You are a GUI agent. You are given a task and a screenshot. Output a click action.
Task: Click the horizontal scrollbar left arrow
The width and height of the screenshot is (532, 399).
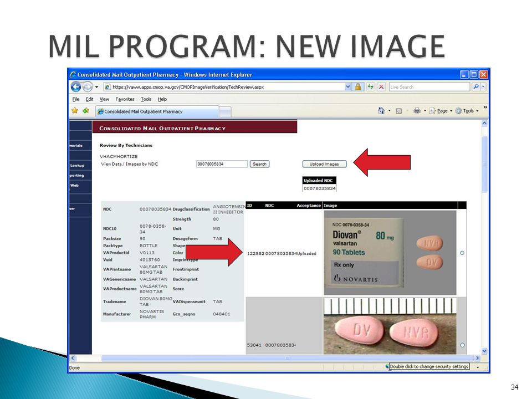72,358
